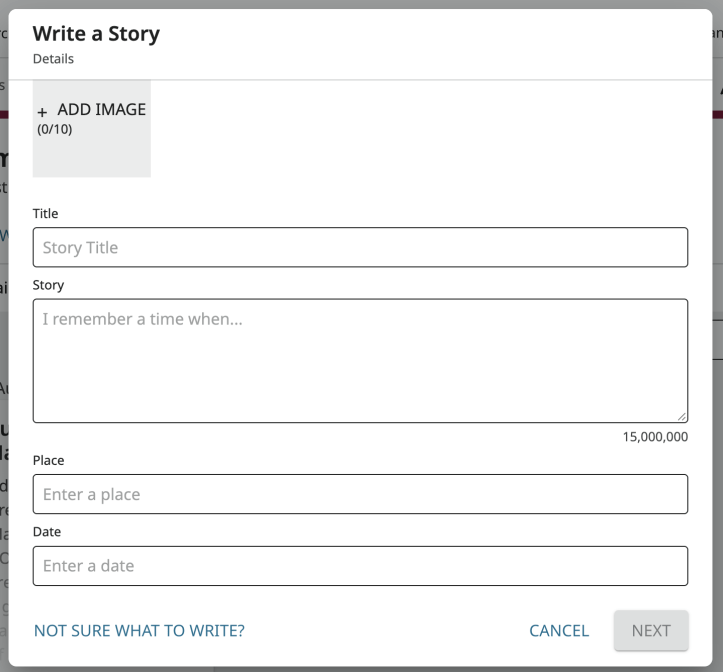The height and width of the screenshot is (672, 723).
Task: Click the (0/10) image count text
Action: coord(54,129)
